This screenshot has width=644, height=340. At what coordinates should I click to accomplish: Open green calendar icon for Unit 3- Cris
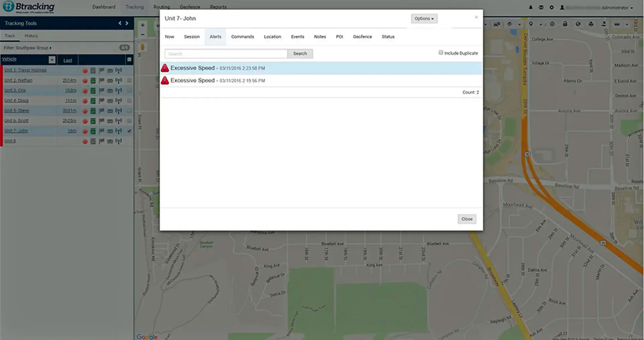[x=93, y=91]
